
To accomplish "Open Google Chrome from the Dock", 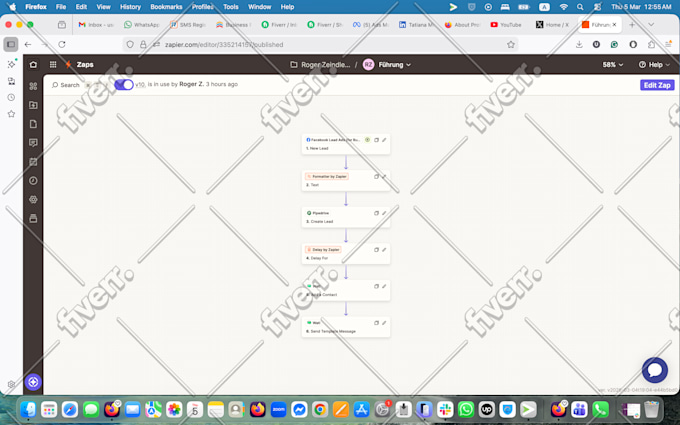I will click(x=320, y=409).
